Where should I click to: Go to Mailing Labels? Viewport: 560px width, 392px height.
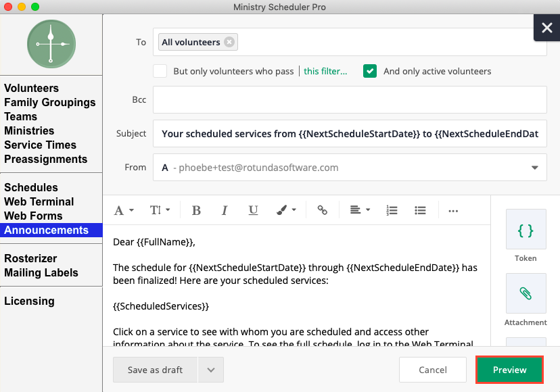coord(41,273)
